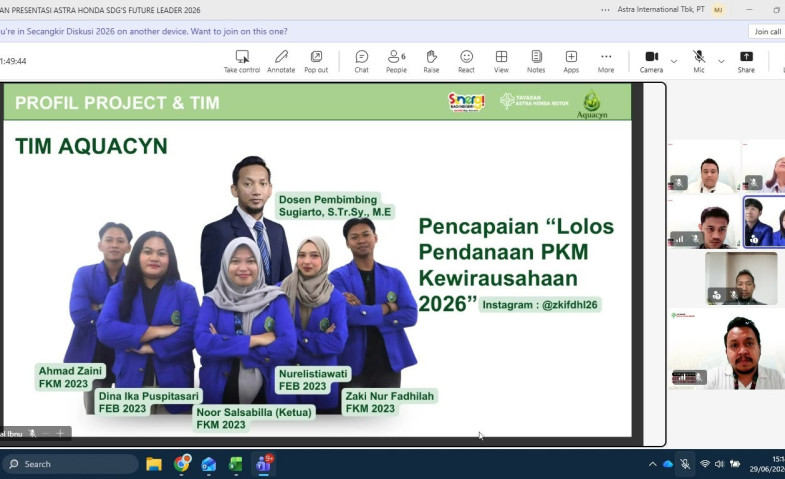Click the "Dina Ika Puspitasari" name label

(x=149, y=396)
